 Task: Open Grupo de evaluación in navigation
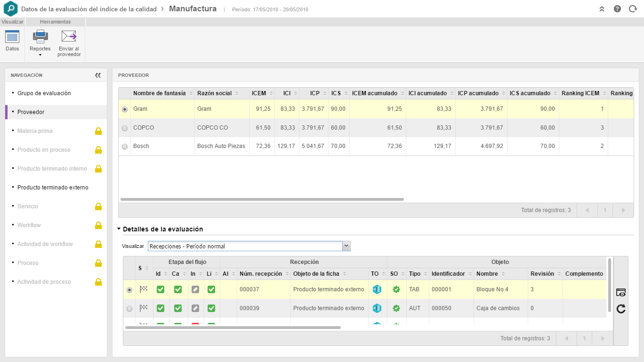click(44, 93)
